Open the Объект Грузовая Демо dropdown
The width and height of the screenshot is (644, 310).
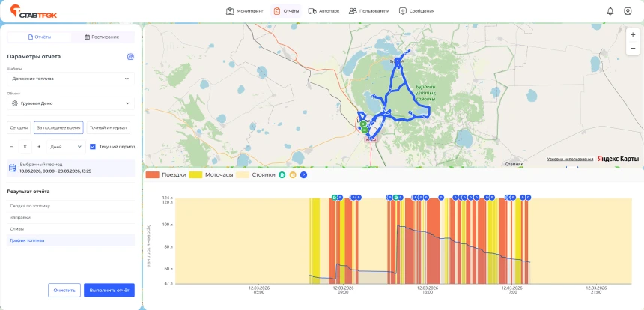click(70, 103)
